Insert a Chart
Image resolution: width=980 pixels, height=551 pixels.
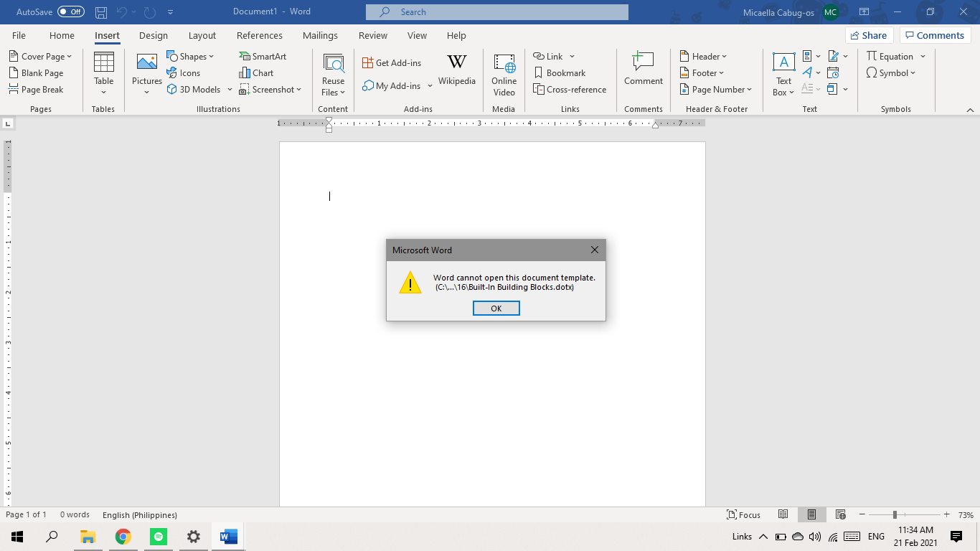tap(256, 72)
